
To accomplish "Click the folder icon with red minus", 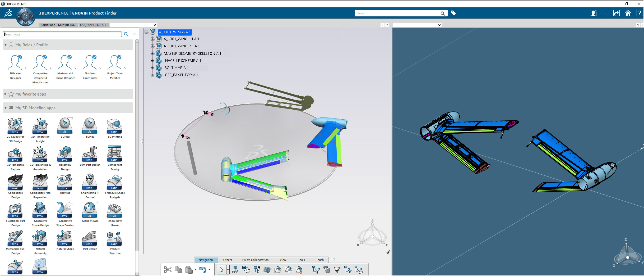I will [x=299, y=270].
